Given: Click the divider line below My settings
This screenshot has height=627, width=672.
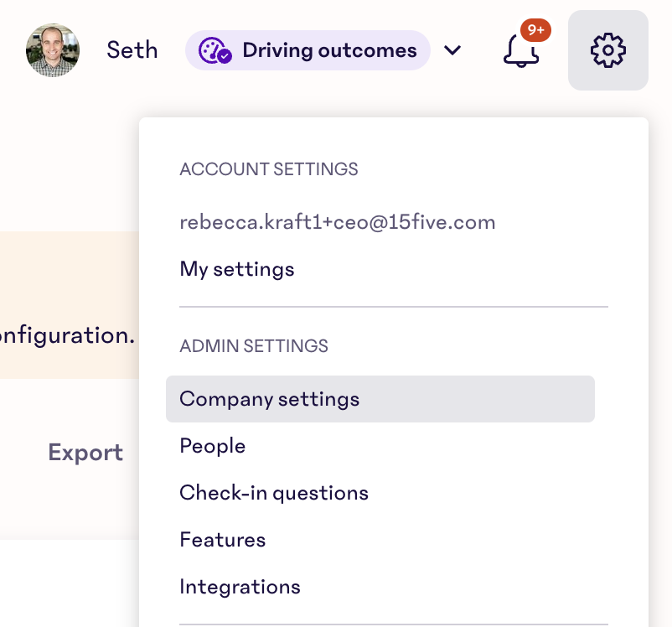Looking at the screenshot, I should [394, 307].
